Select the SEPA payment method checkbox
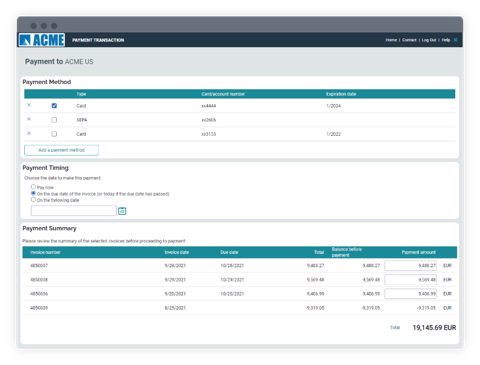The height and width of the screenshot is (365, 480). tap(54, 120)
